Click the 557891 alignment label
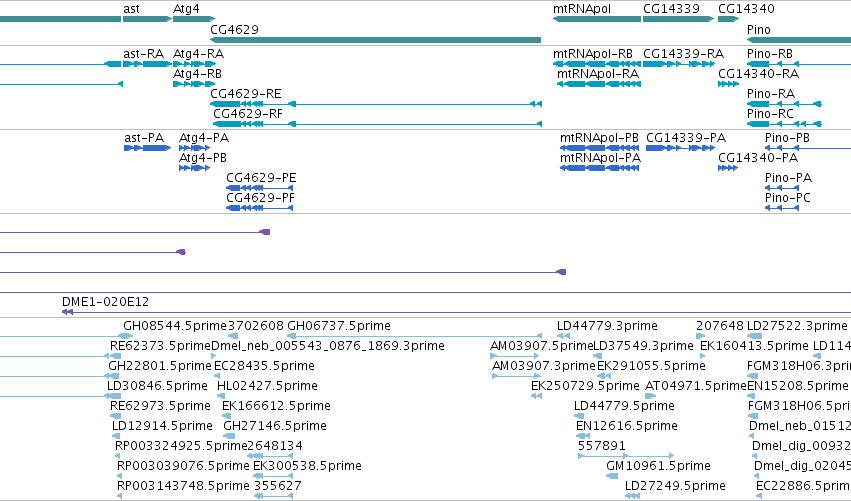This screenshot has height=501, width=851. coord(602,446)
